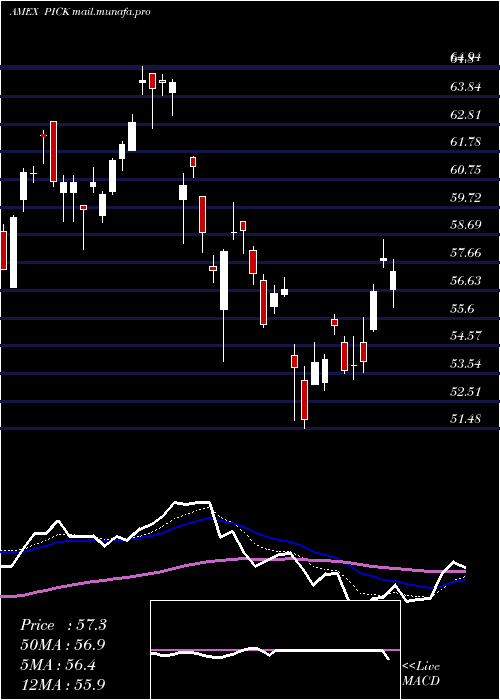Viewport: 500px width, 700px height.
Task: Click the 51.48 price axis label
Action: click(x=466, y=419)
